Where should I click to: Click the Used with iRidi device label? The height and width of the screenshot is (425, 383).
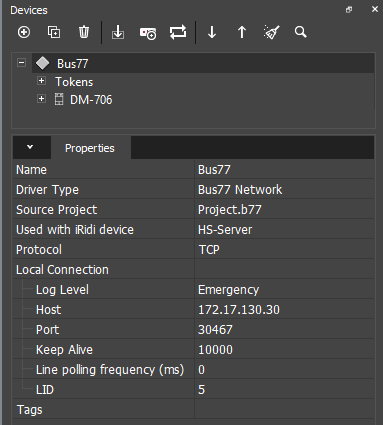(x=75, y=230)
